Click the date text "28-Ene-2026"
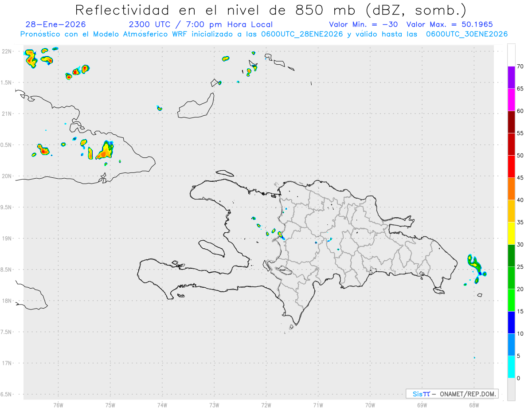Screen dimensions: 532x411 [x=56, y=24]
